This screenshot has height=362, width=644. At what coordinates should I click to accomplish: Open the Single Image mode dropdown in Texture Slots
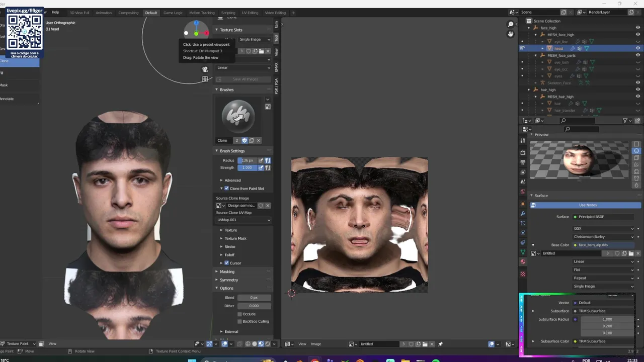(254, 39)
